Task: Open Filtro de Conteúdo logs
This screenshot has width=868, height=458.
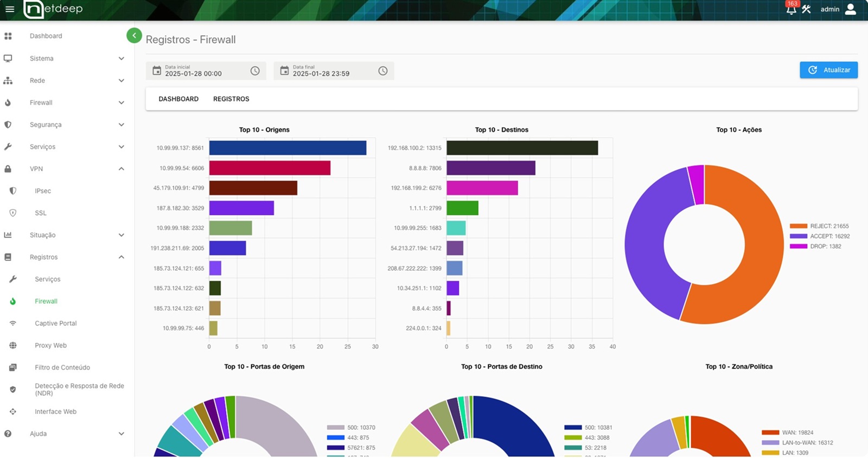Action: 62,367
